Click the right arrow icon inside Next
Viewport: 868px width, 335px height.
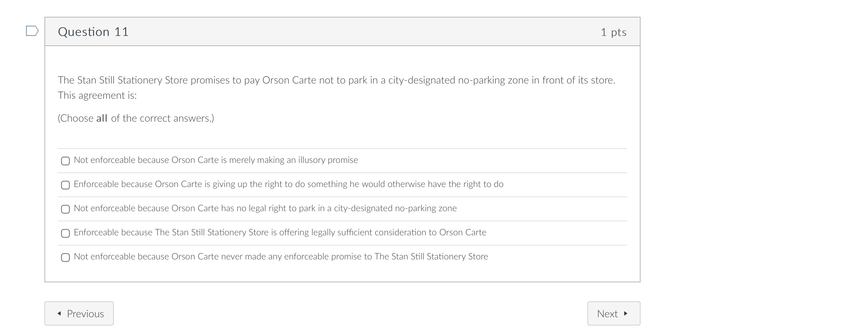tap(625, 313)
